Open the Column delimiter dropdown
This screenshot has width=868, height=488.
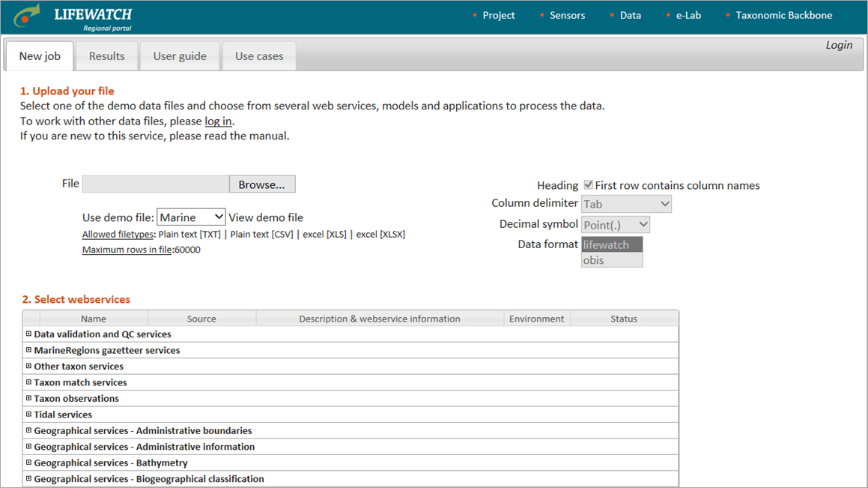(x=626, y=204)
